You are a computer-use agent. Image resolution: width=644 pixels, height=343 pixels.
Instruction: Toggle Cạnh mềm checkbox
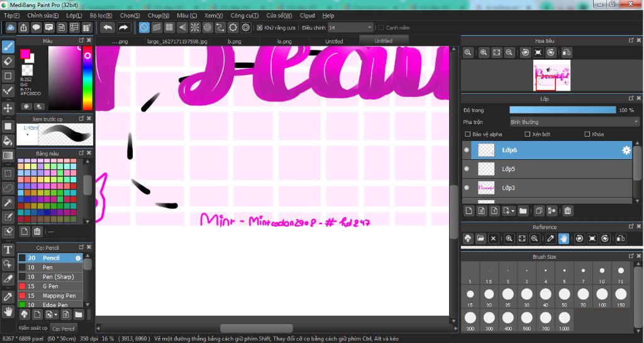[x=380, y=28]
